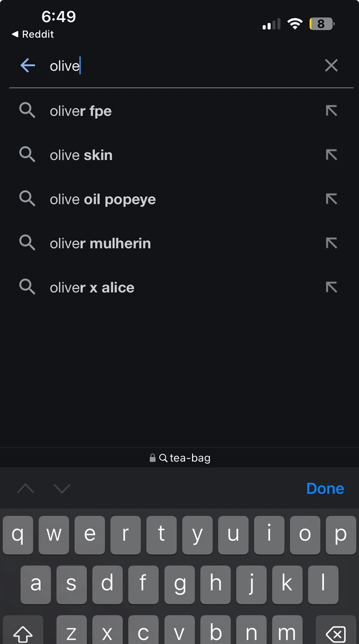
Task: Clear the search field with the X icon
Action: click(x=331, y=66)
